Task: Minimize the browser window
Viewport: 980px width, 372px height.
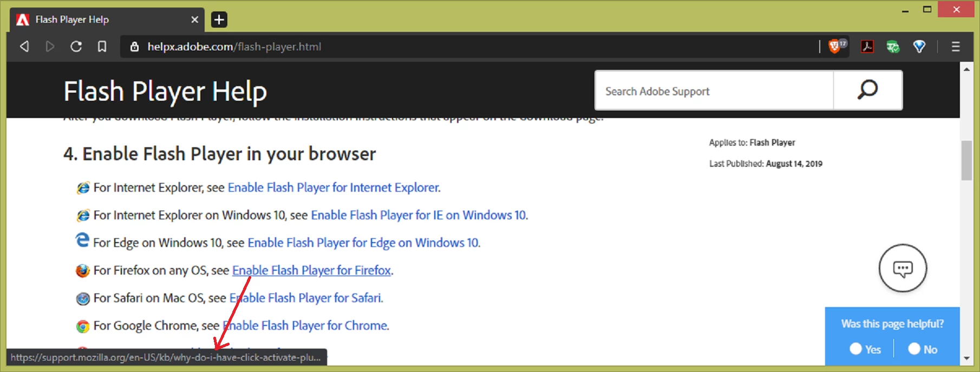Action: [905, 10]
